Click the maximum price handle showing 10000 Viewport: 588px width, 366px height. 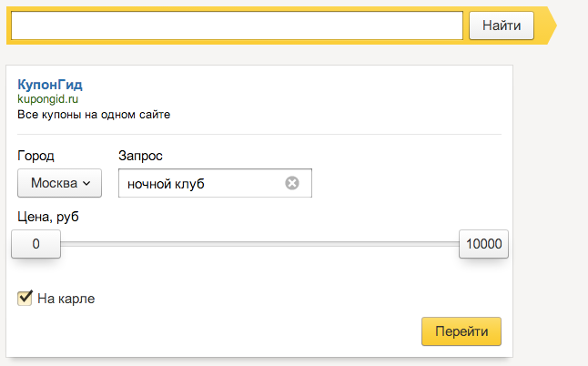483,244
